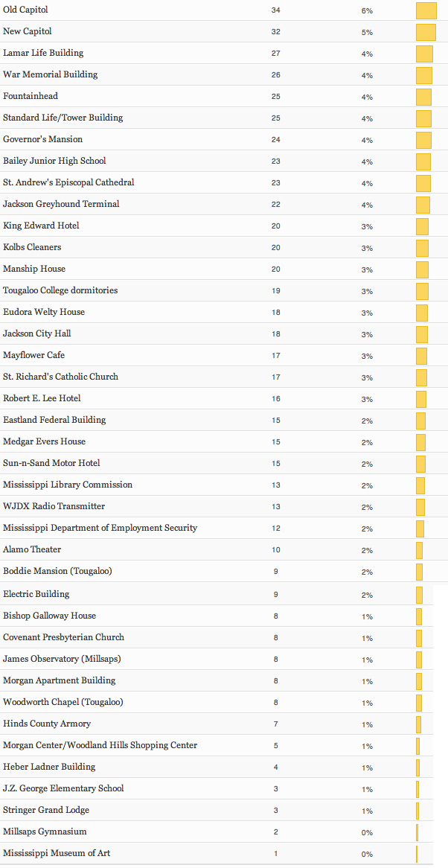
Task: Click Bailey Junior High School entry
Action: pyautogui.click(x=54, y=161)
